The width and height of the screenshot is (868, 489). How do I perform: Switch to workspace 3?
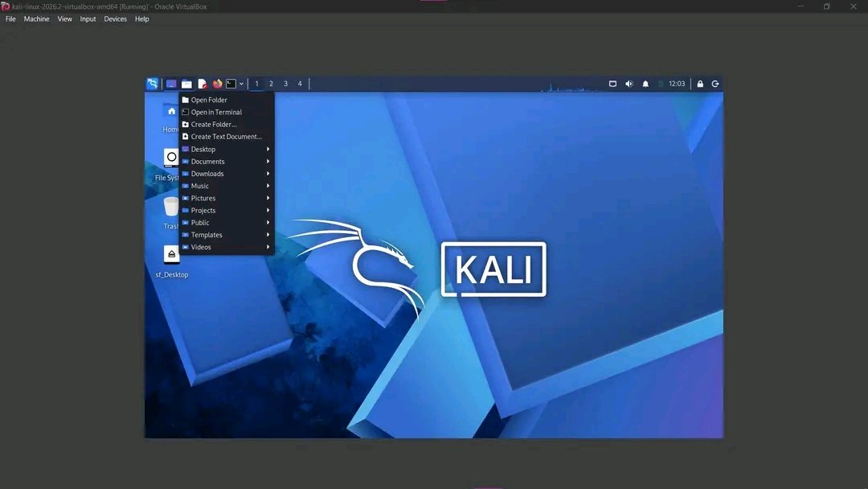[x=285, y=84]
